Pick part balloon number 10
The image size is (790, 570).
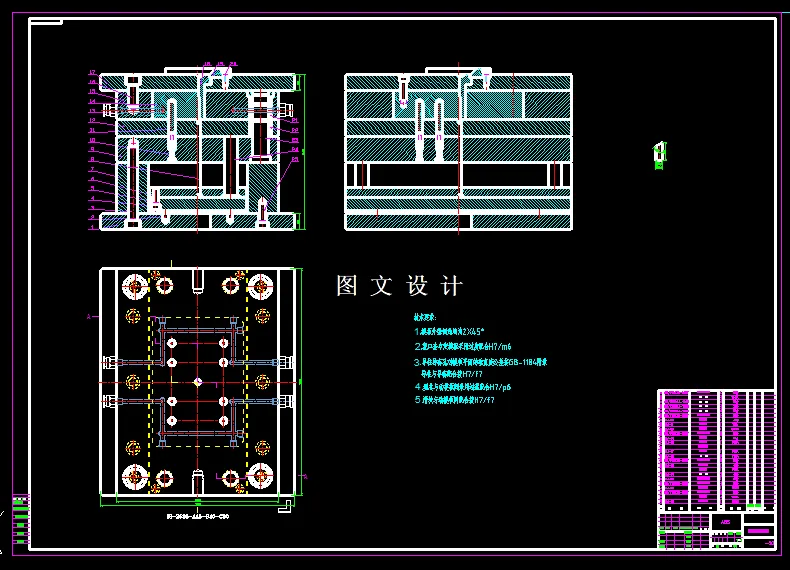(93, 141)
